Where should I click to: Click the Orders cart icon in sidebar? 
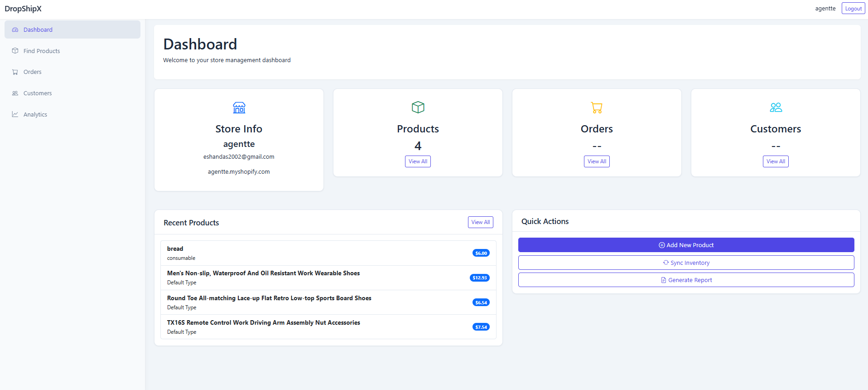point(15,72)
